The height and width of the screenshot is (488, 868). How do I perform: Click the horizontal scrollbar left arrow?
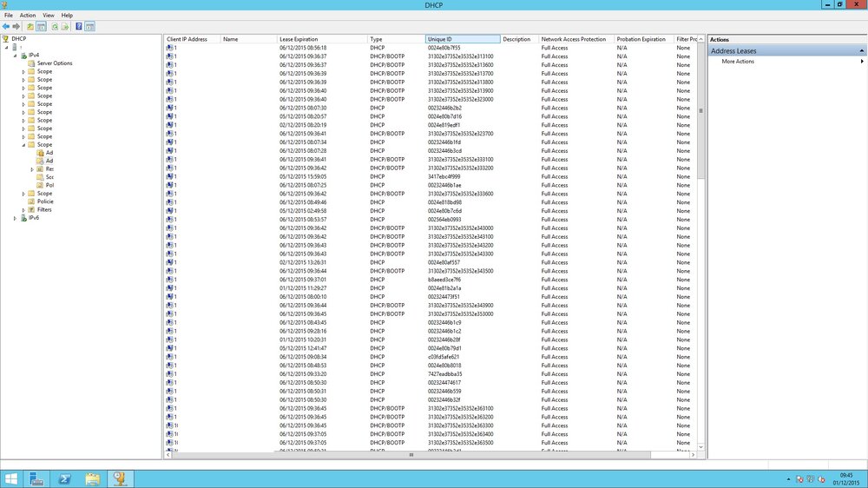pos(168,455)
